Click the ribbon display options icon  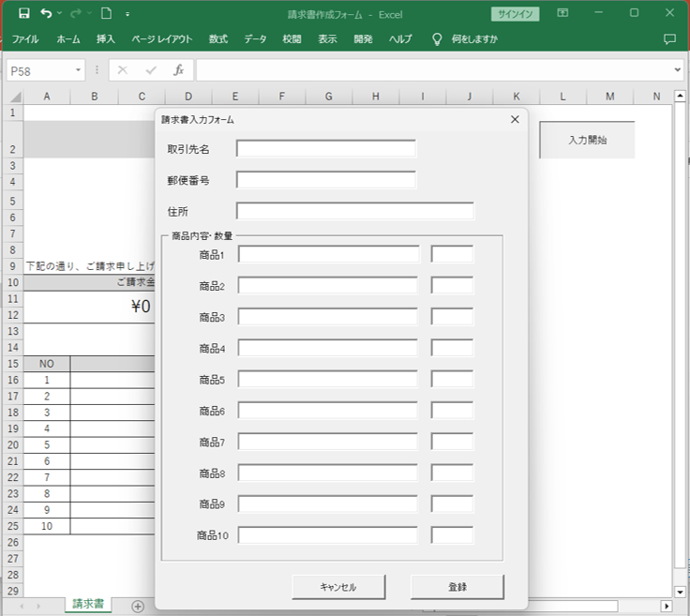click(x=562, y=14)
